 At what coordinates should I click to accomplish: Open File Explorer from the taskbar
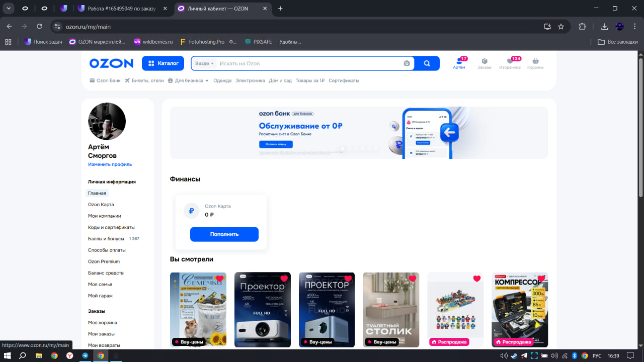[38, 355]
